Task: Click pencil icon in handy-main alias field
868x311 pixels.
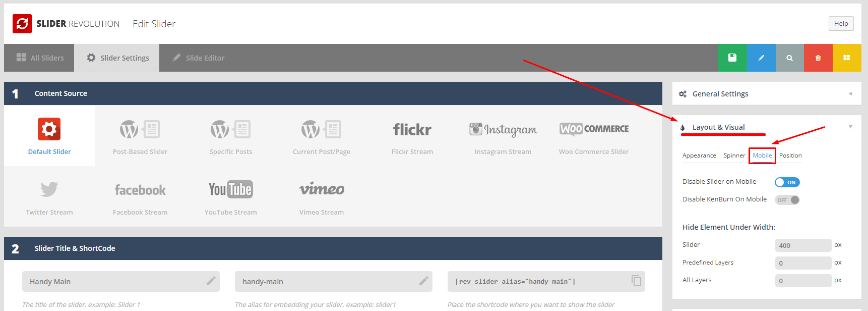Action: [x=424, y=281]
